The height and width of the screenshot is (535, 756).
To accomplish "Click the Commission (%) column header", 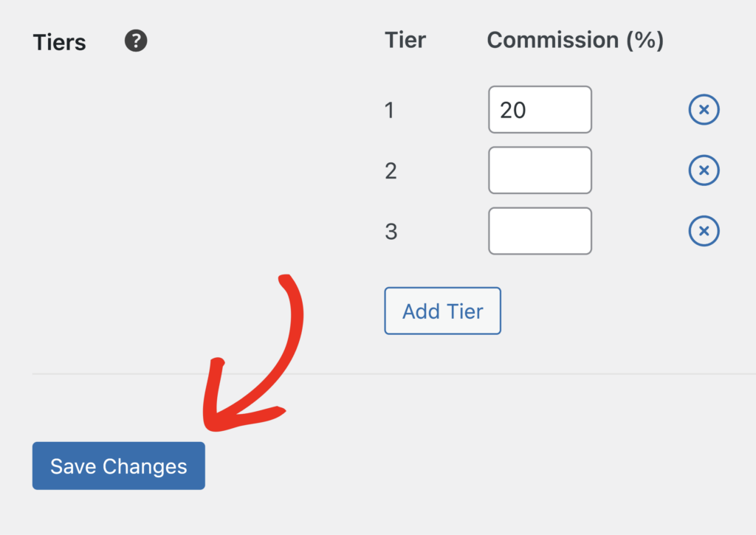I will 575,41.
